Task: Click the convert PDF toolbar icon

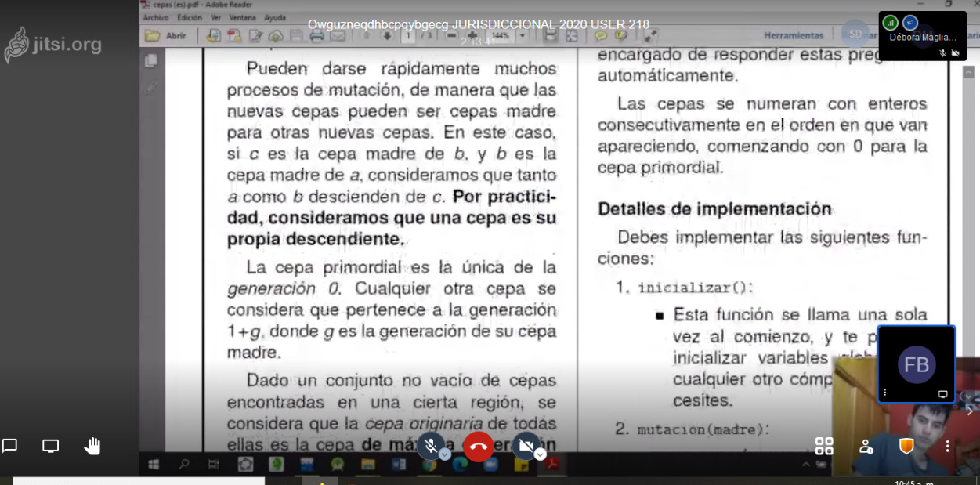Action: 233,35
